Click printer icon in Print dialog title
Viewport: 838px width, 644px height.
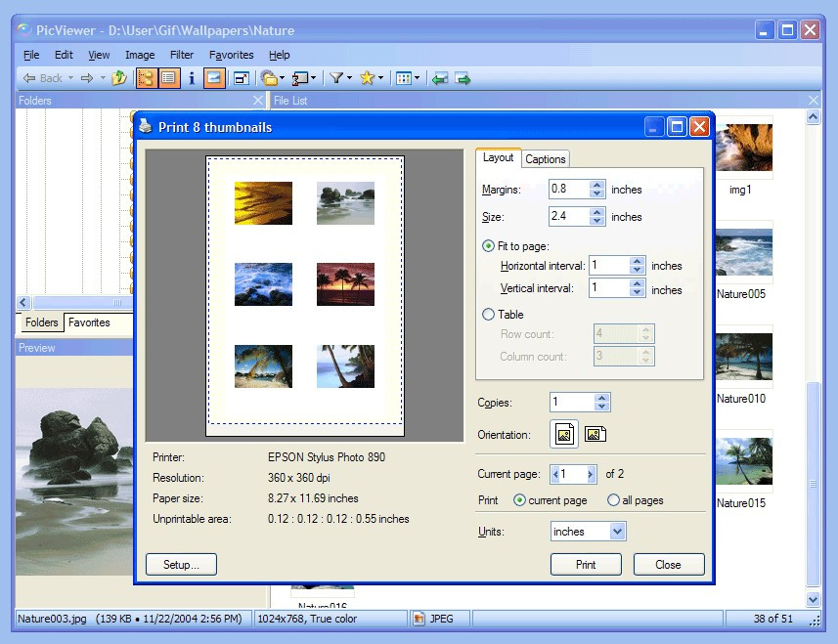point(146,127)
